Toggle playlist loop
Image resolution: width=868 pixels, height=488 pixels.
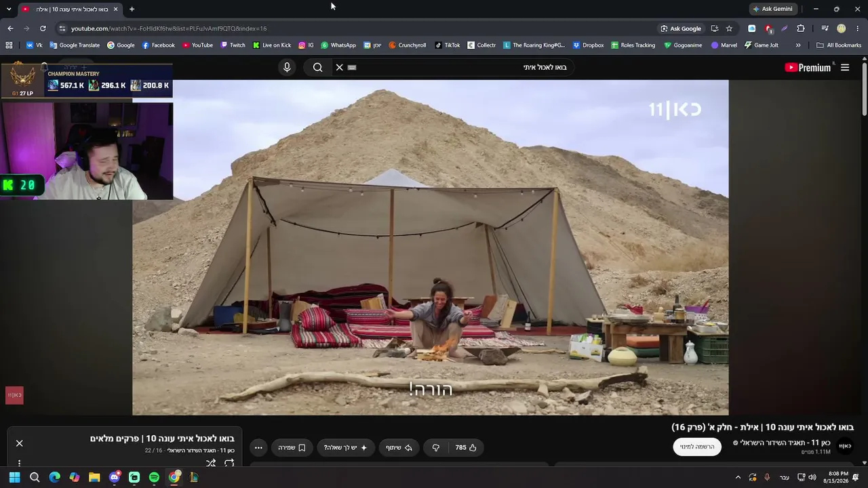[229, 463]
